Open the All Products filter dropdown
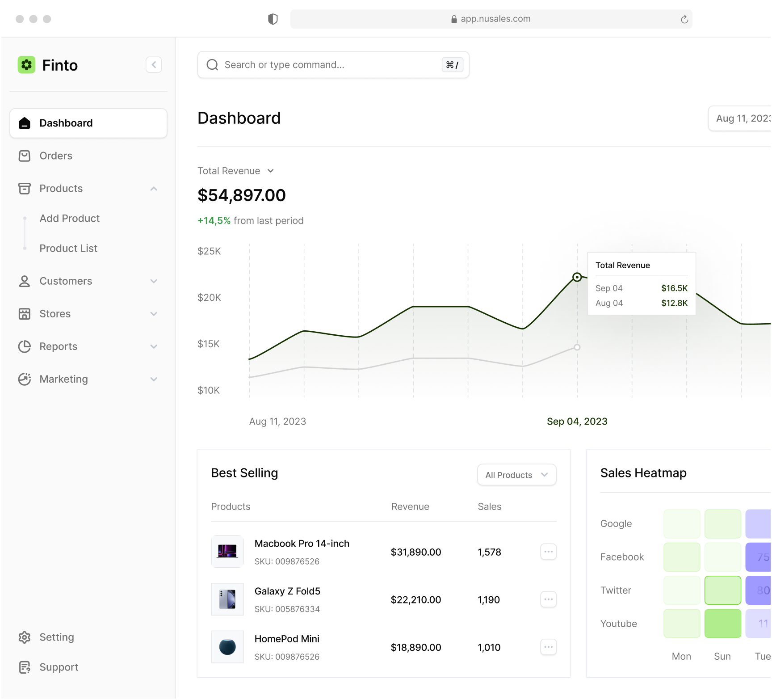 [516, 475]
